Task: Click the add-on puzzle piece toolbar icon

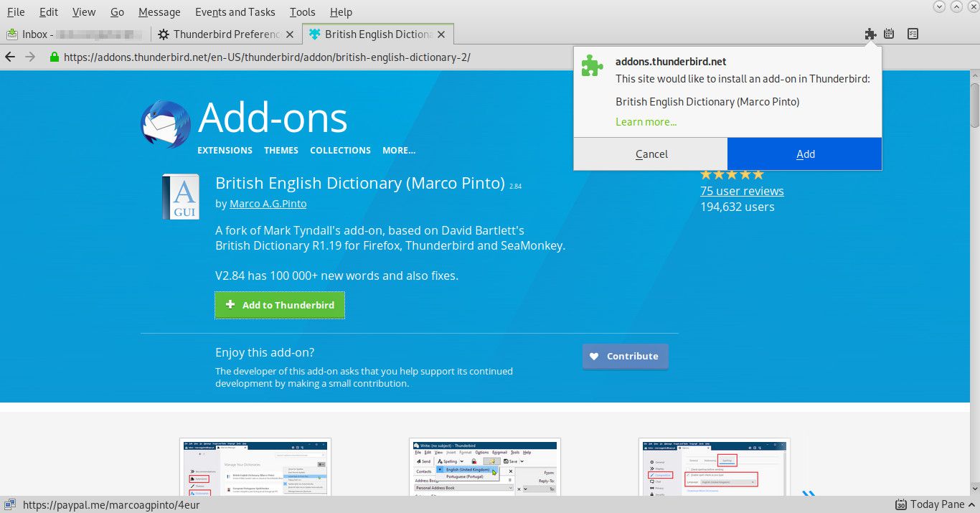Action: (x=870, y=34)
